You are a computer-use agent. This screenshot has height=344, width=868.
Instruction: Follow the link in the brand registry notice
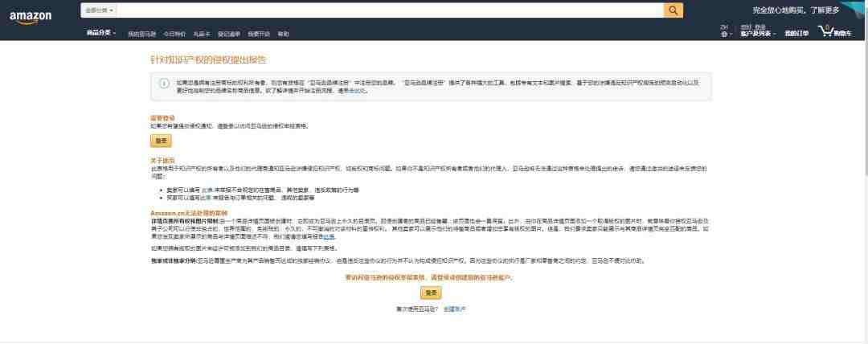pos(357,90)
